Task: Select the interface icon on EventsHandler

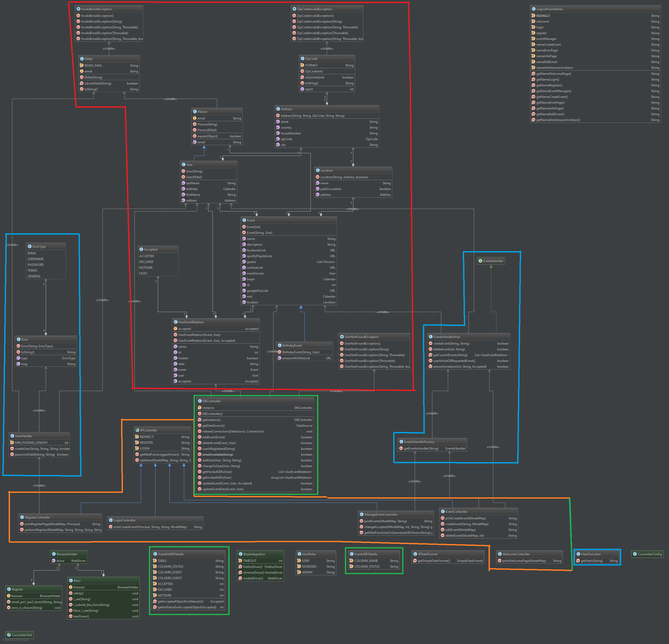Action: [x=481, y=261]
